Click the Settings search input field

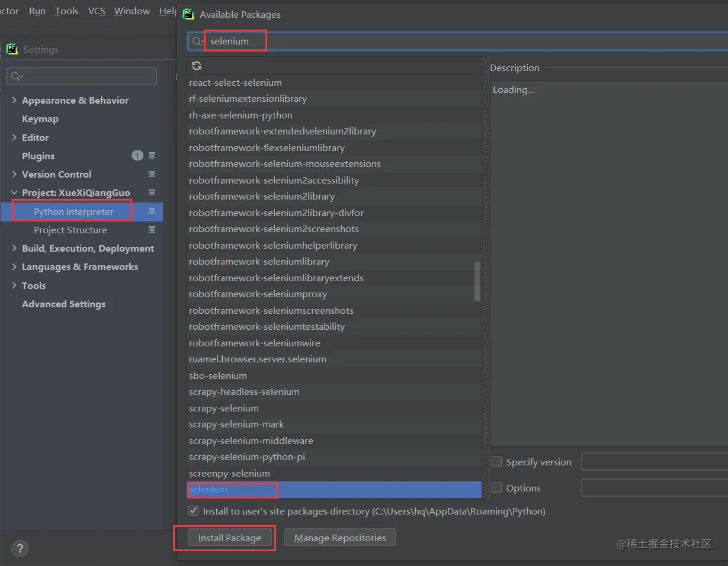click(x=82, y=76)
